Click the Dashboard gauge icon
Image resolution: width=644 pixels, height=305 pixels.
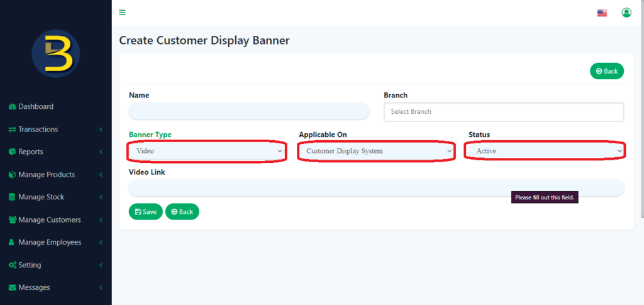click(x=13, y=107)
